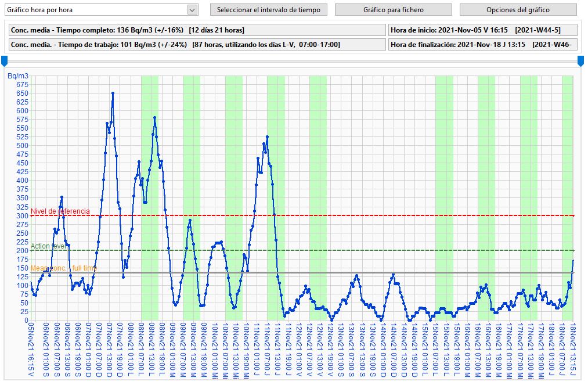Viewport: 588px width, 385px height.
Task: Click the red 'Nivel de referencia' line label
Action: [60, 211]
